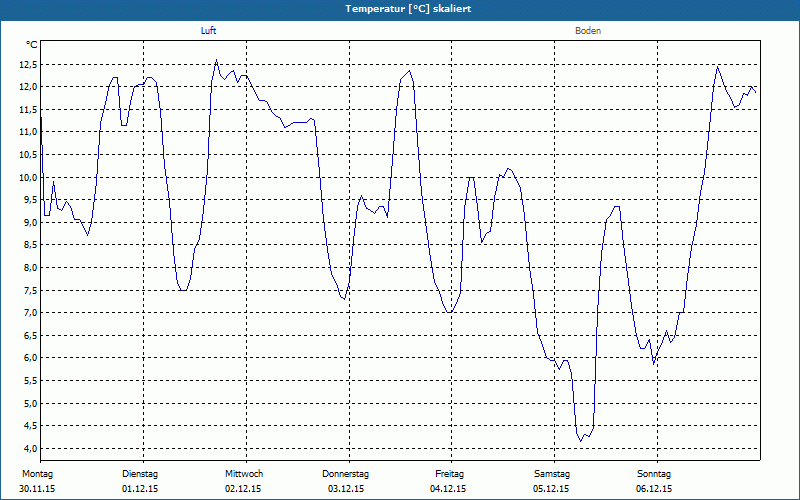
Task: Select the Montag day label
Action: (37, 474)
